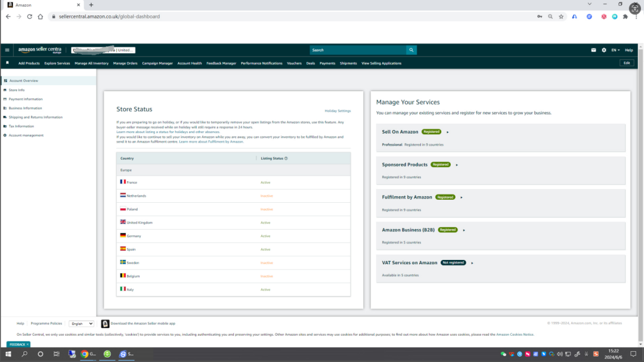Viewport: 644px width, 362px height.
Task: Open the store account switcher dropdown
Action: point(103,50)
